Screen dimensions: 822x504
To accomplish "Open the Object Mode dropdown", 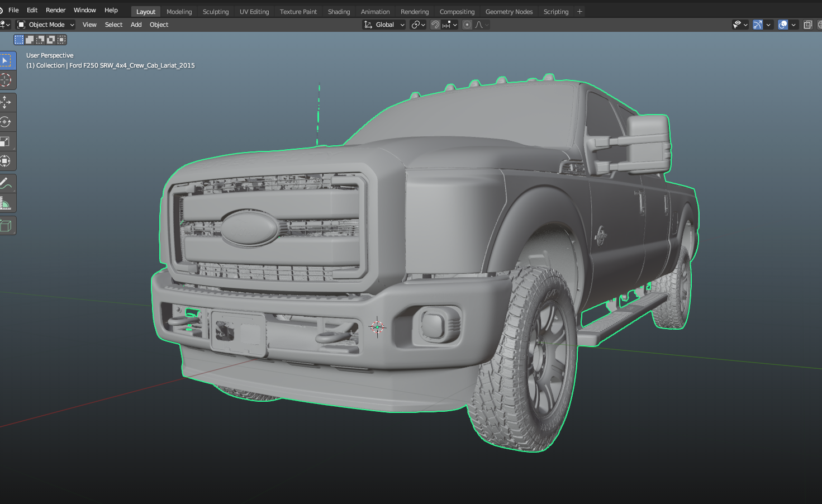I will click(45, 25).
